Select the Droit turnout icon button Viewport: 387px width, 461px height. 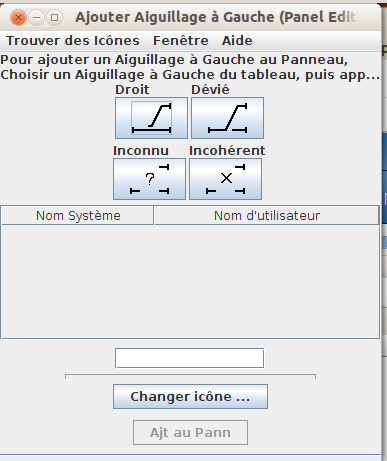pyautogui.click(x=151, y=118)
